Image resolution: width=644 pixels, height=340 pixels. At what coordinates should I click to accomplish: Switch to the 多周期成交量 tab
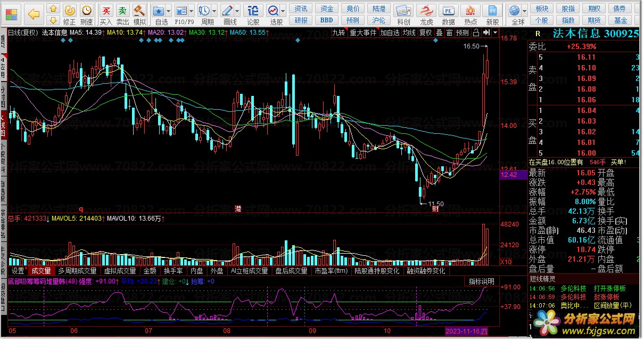click(x=78, y=271)
